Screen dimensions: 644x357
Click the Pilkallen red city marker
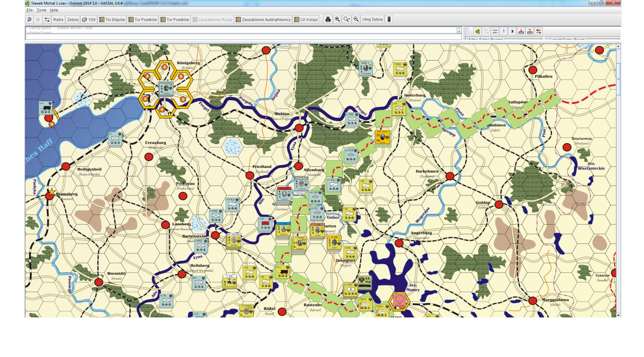tap(533, 70)
